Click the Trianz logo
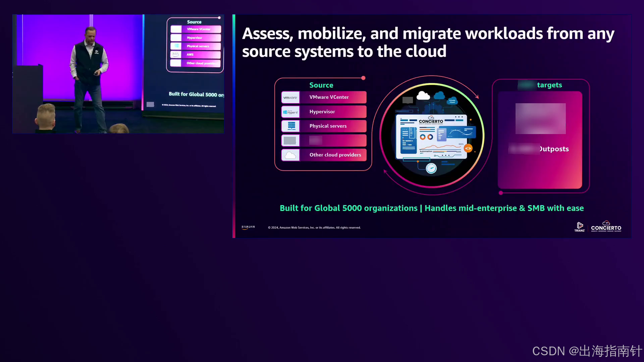Screen dimensions: 644x362 point(579,227)
